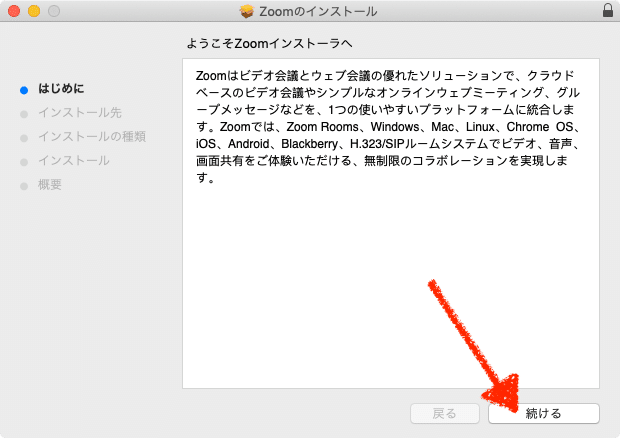This screenshot has width=620, height=438.
Task: Click the disabled 戻る back button
Action: click(445, 413)
